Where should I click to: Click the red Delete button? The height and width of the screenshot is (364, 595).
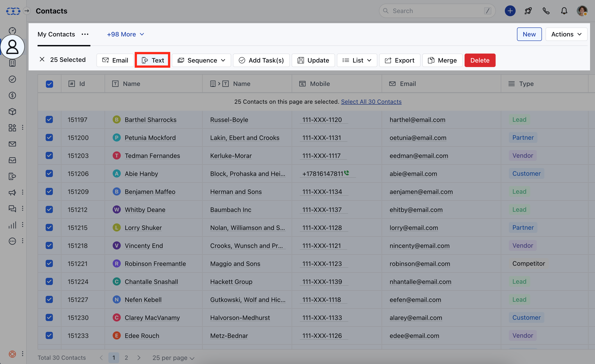tap(480, 60)
